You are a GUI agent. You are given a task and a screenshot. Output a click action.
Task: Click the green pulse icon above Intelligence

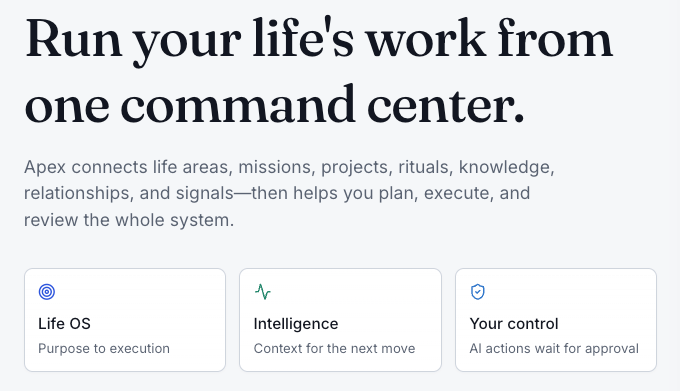[x=263, y=292]
